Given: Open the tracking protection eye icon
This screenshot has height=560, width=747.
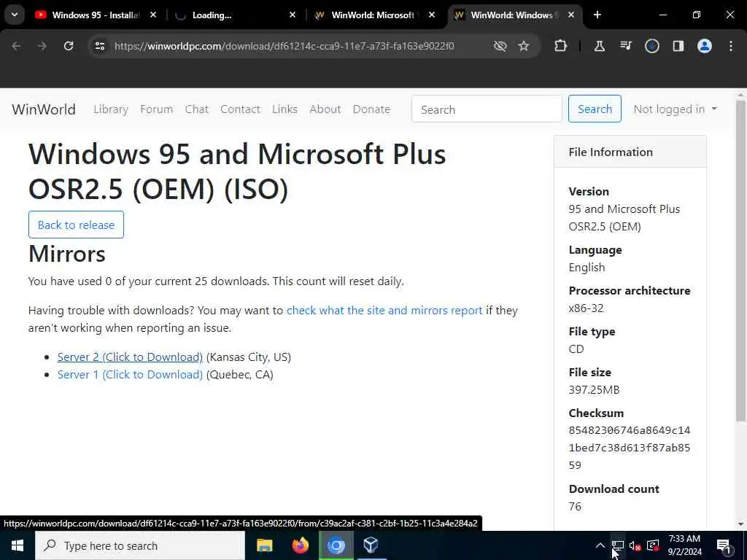Looking at the screenshot, I should point(500,46).
